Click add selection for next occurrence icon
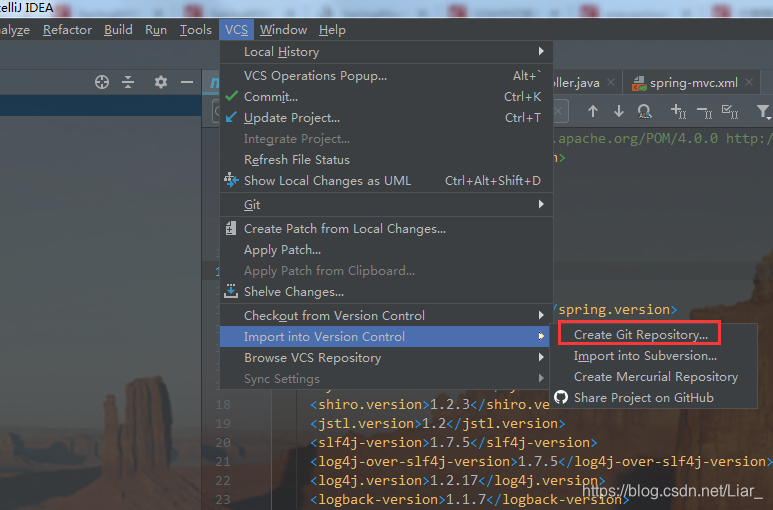The image size is (773, 510). point(678,111)
